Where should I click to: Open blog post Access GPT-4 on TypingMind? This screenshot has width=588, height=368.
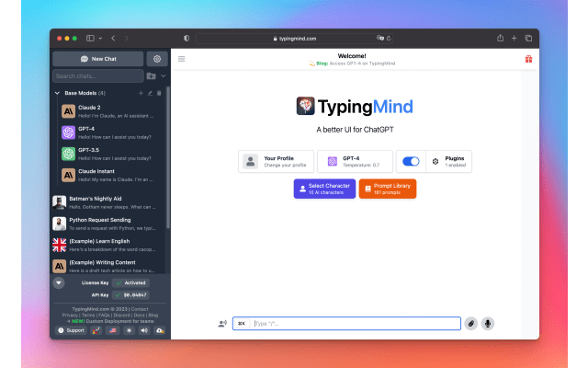pos(362,63)
